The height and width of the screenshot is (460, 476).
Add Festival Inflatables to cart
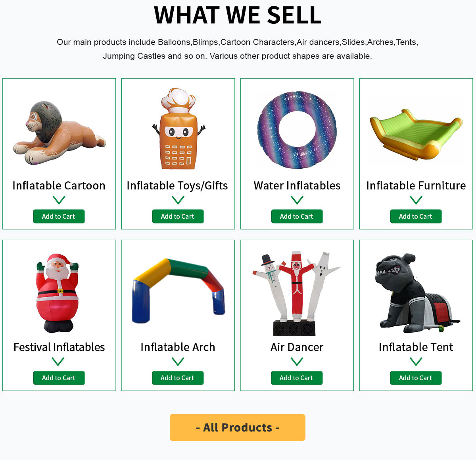59,378
